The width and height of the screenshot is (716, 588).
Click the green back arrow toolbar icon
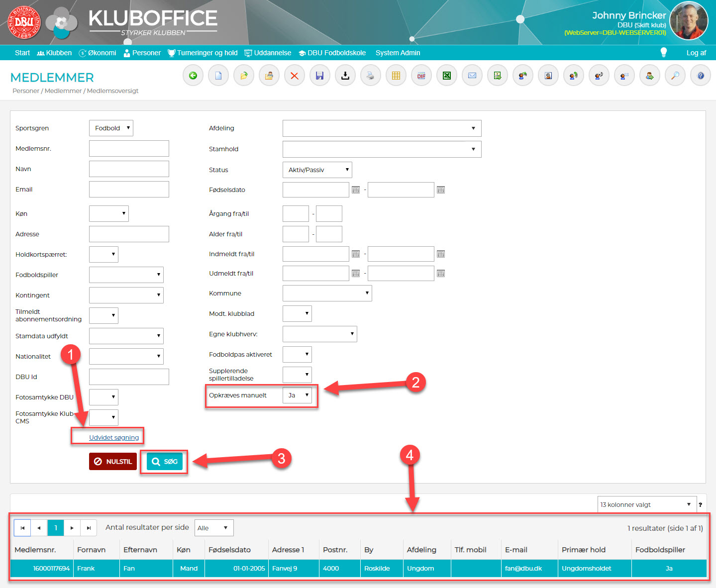193,76
